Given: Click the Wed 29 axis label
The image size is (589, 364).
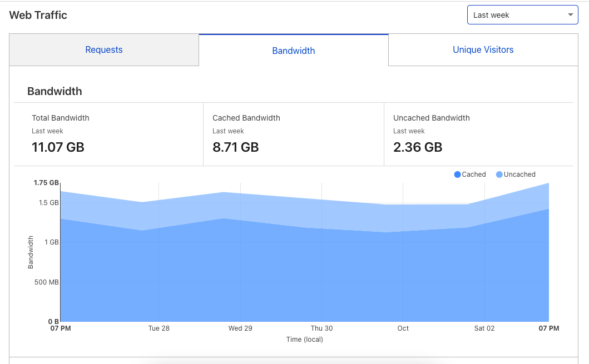Looking at the screenshot, I should [240, 328].
